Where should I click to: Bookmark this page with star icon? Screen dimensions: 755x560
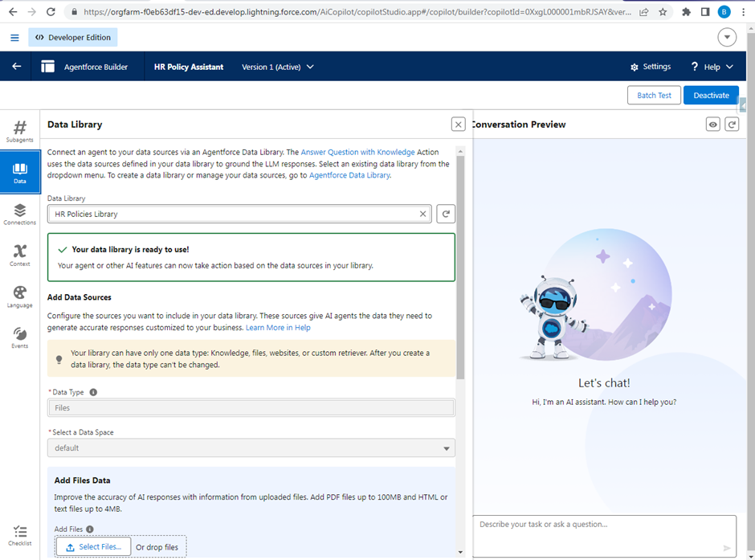(663, 12)
